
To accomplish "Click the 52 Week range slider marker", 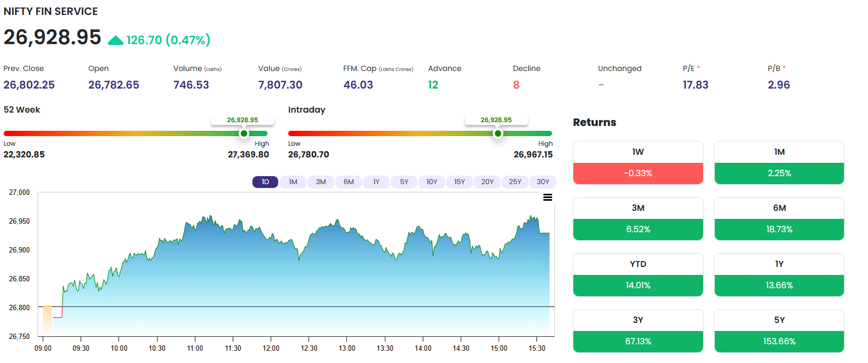I will [x=244, y=133].
